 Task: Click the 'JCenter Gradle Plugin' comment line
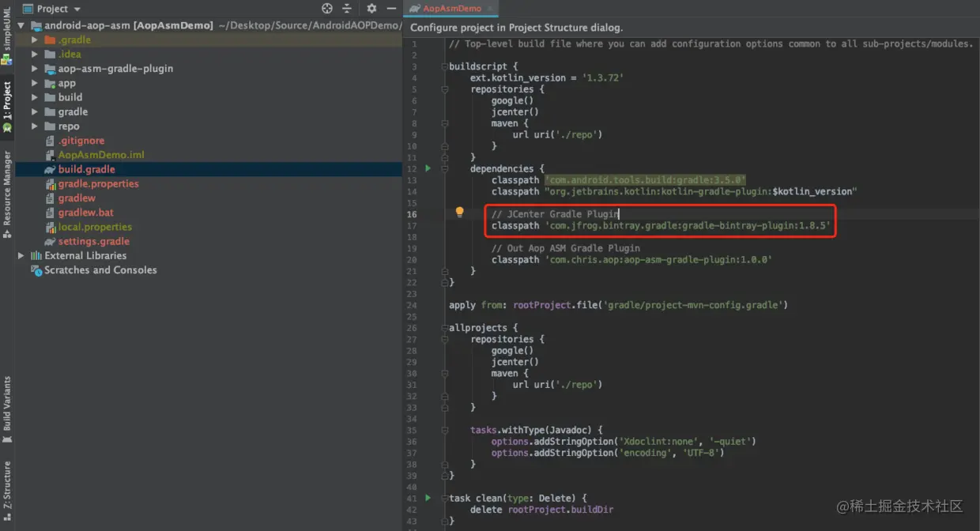point(555,214)
